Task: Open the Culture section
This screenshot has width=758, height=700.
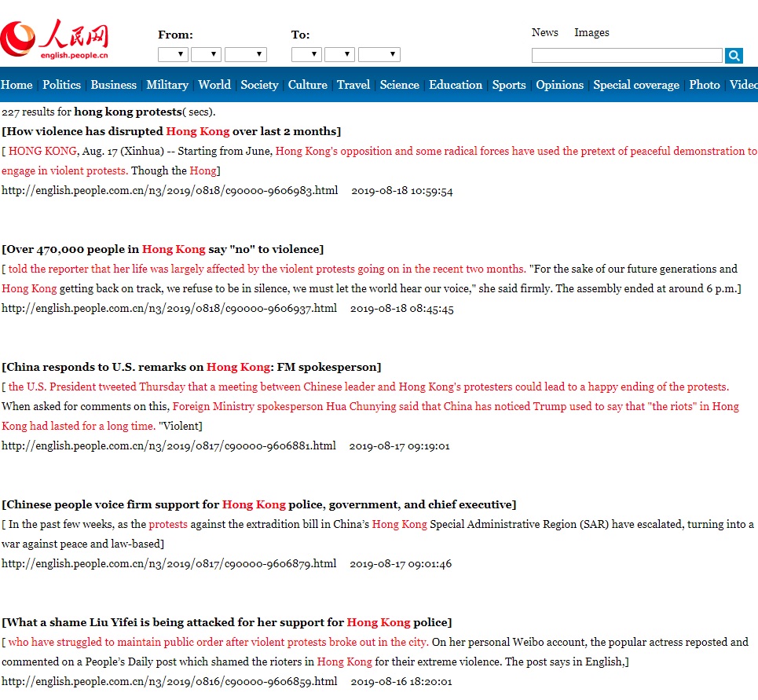Action: point(307,85)
